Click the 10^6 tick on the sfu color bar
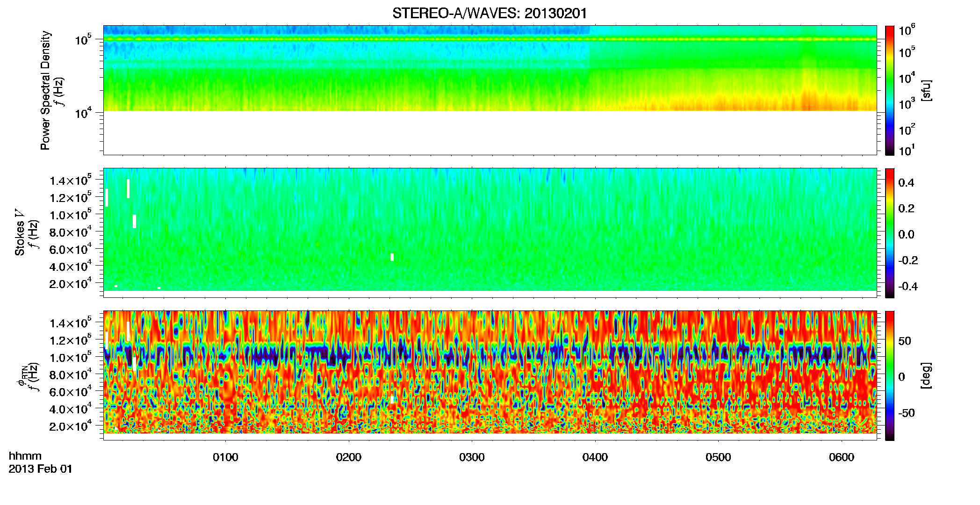Screen dimensions: 980x505 click(x=907, y=31)
